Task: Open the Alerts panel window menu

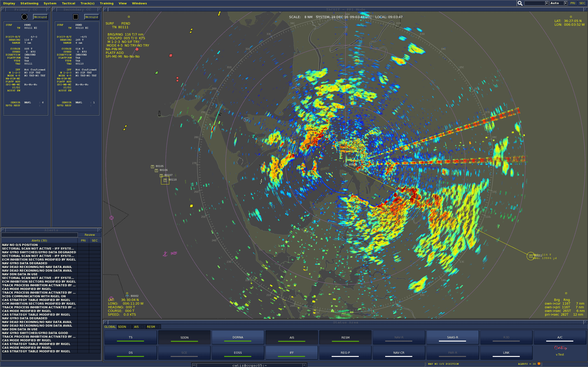Action: (x=3, y=230)
